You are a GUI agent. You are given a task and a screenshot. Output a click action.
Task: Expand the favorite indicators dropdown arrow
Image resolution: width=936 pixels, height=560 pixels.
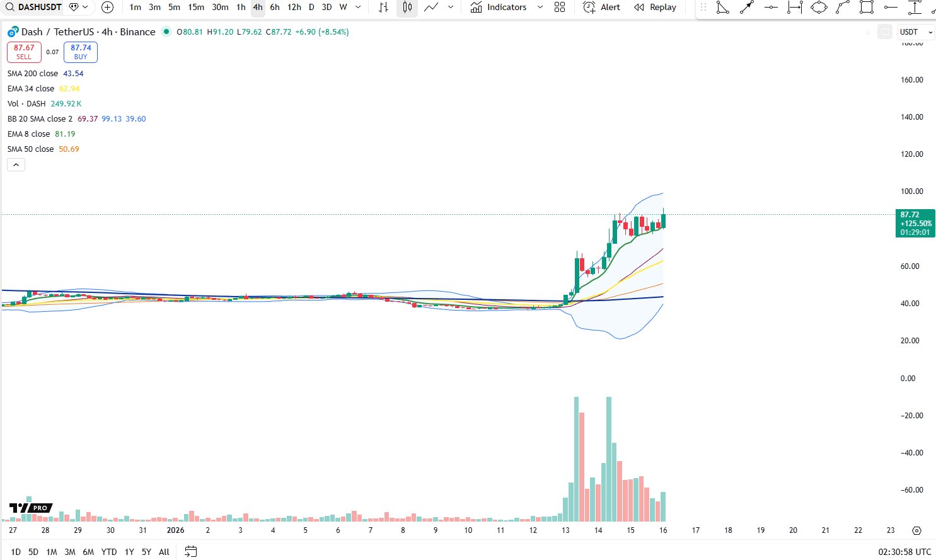point(540,7)
